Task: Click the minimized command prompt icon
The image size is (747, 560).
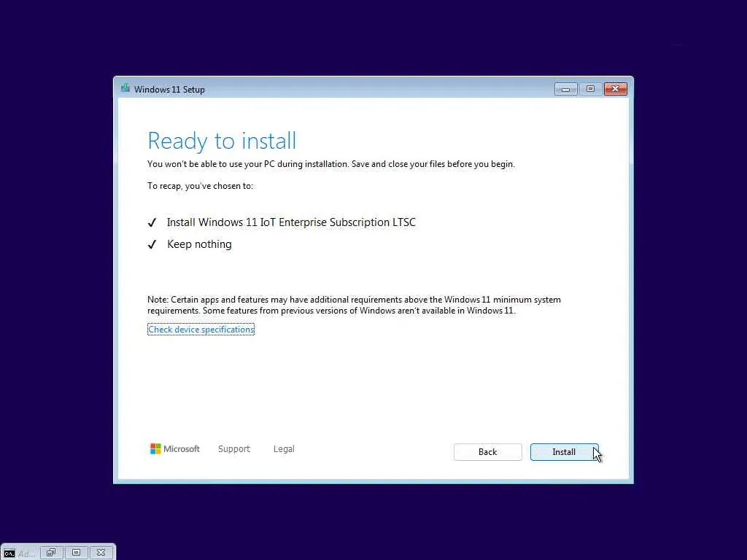Action: pos(9,553)
